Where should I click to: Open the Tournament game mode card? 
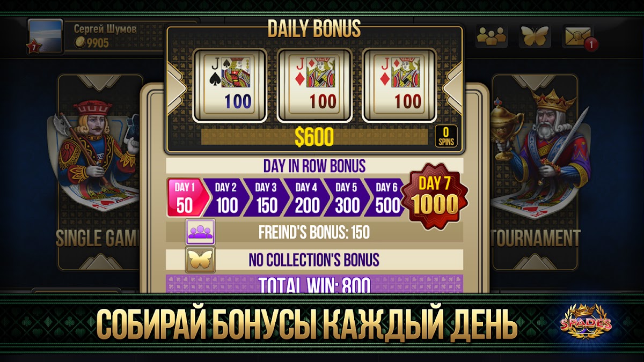pyautogui.click(x=535, y=172)
